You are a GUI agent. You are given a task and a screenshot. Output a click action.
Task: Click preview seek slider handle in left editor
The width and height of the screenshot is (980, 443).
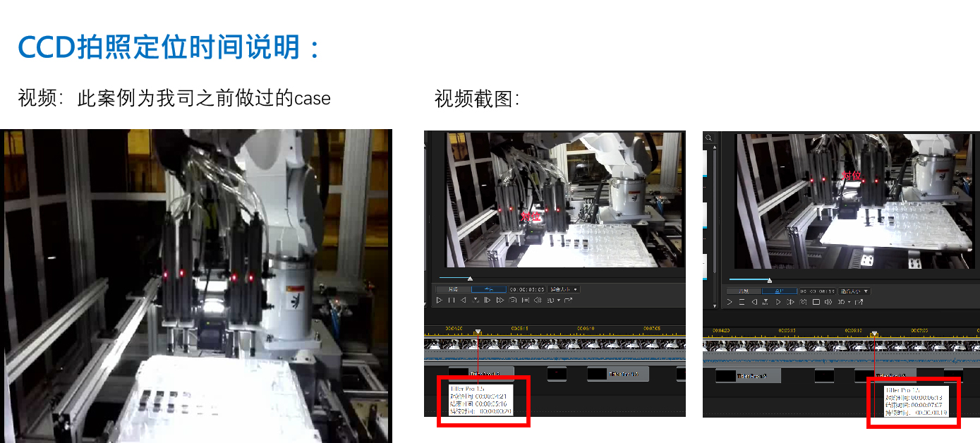click(x=470, y=279)
